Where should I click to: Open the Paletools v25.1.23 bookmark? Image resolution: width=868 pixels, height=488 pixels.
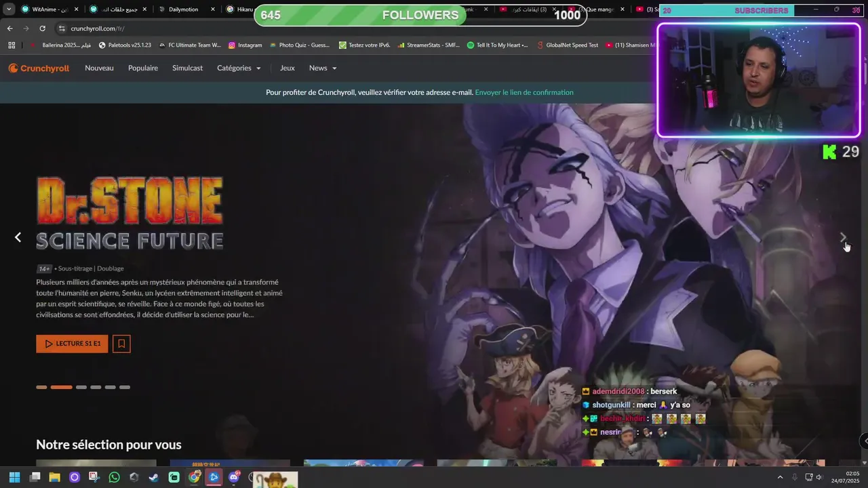click(x=125, y=45)
